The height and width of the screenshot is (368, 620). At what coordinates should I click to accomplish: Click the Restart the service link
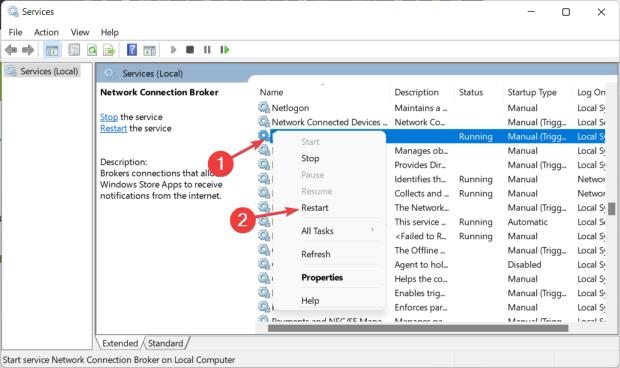(113, 128)
